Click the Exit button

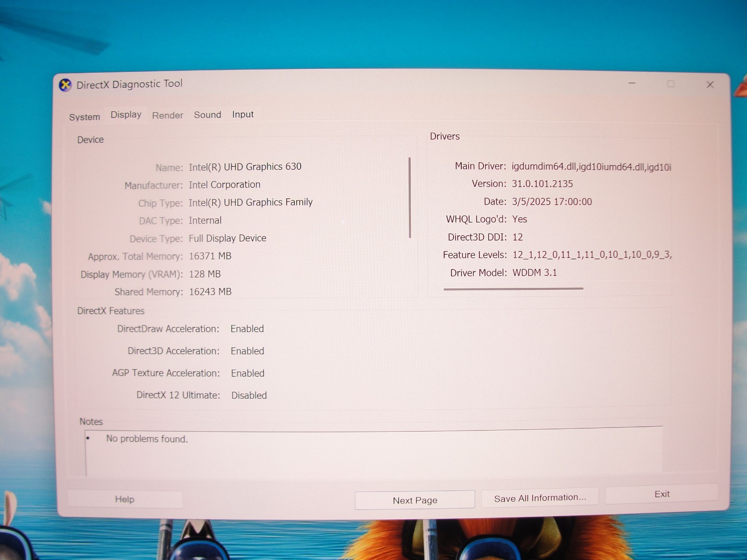coord(662,494)
